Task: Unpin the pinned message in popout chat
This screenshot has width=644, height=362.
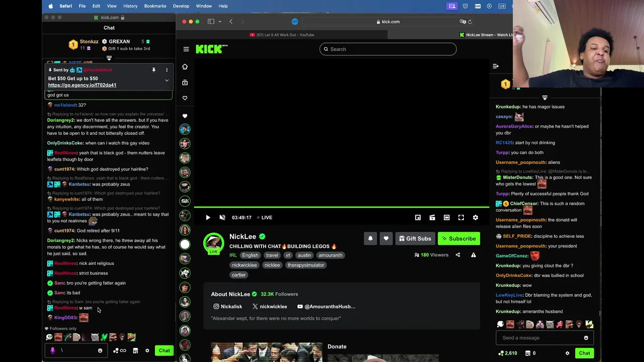Action: tap(154, 70)
